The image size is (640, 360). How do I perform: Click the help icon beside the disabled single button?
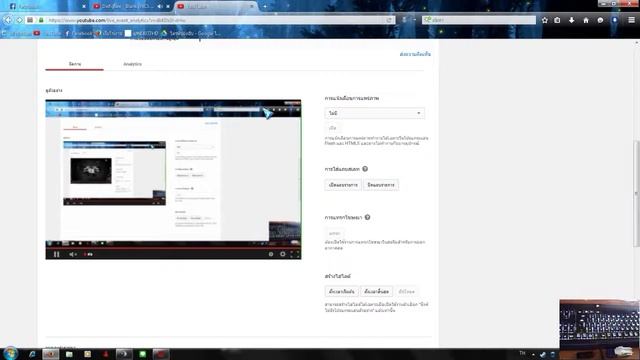367,217
